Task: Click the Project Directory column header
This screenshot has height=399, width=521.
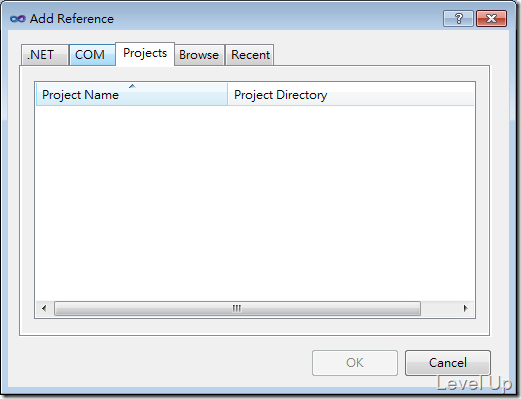Action: point(351,95)
